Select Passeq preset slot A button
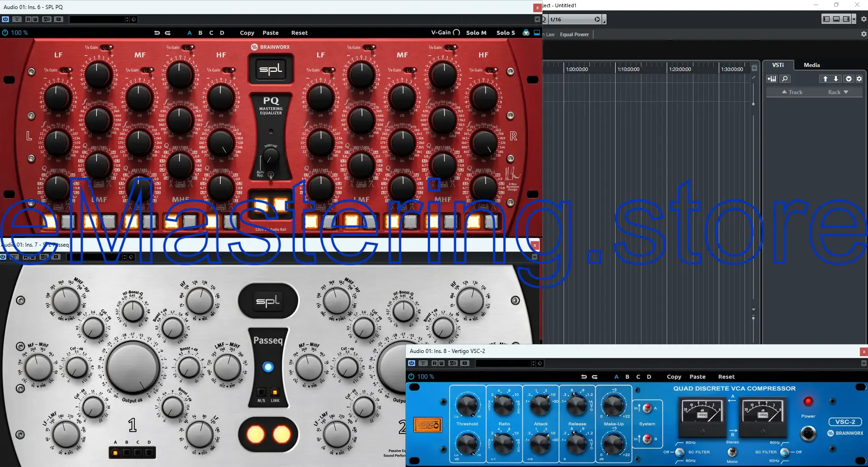The width and height of the screenshot is (868, 467). [x=115, y=452]
